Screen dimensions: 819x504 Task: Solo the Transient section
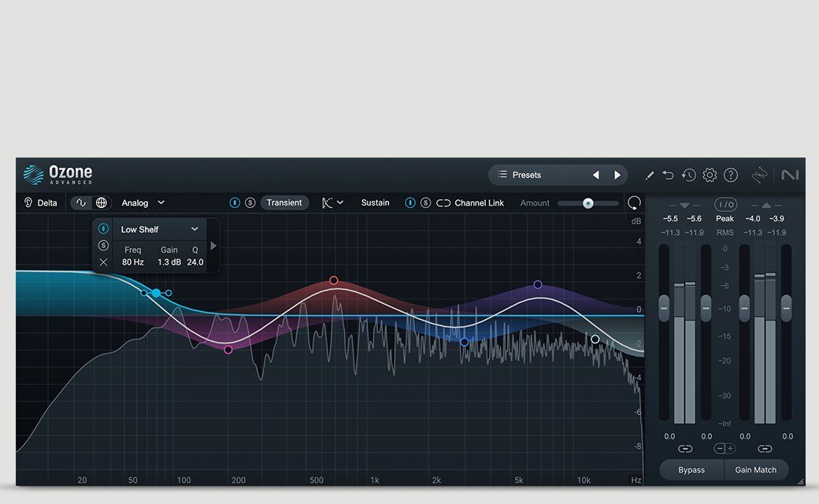click(x=250, y=202)
